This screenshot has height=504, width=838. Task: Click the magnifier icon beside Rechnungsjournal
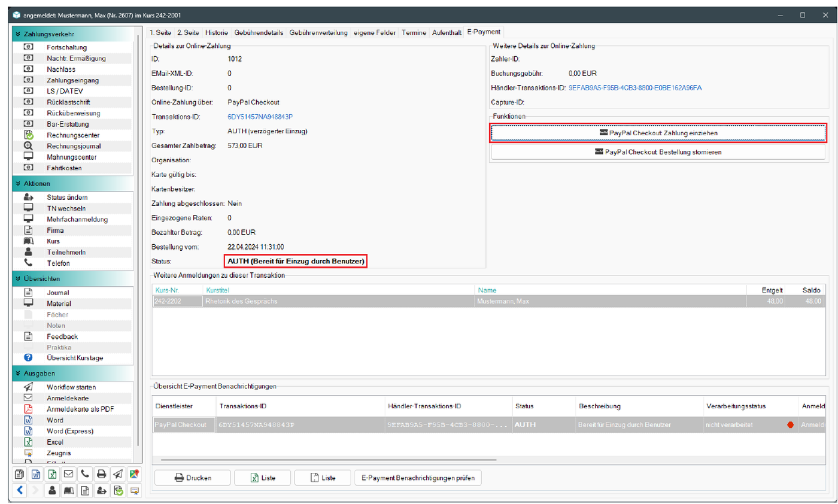(x=28, y=145)
